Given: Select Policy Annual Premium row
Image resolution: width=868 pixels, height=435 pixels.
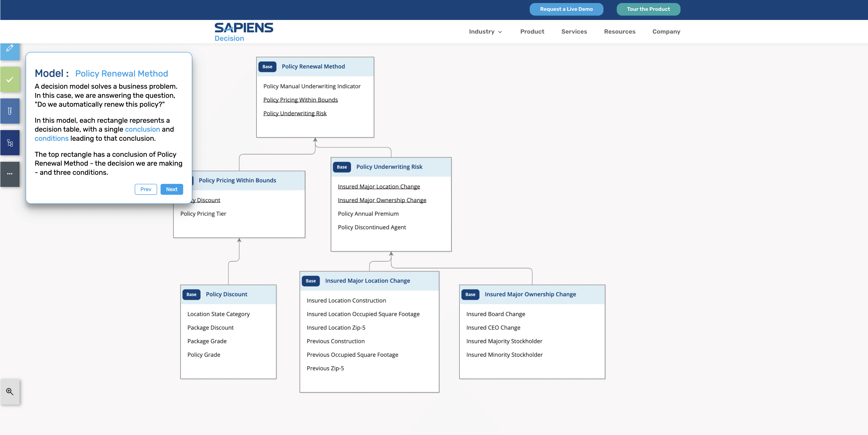Looking at the screenshot, I should (368, 214).
